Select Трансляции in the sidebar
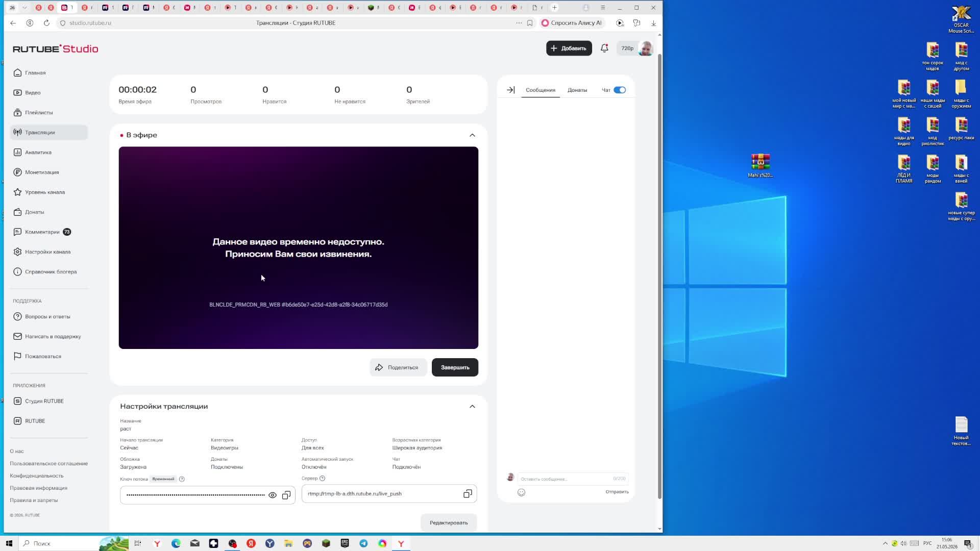 [x=48, y=133]
